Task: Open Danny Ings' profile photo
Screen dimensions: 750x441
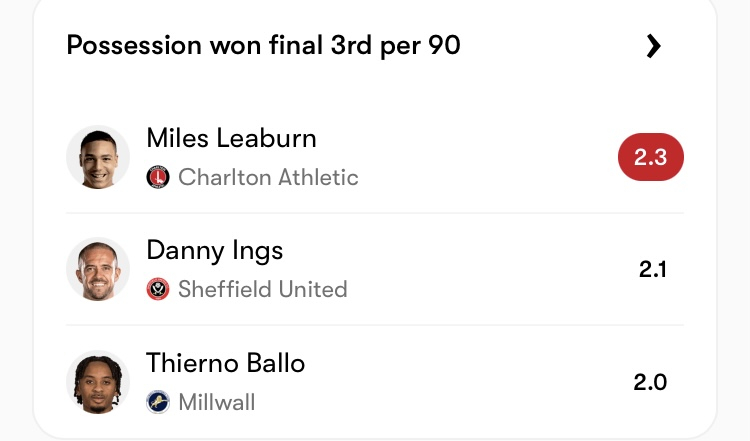Action: [x=98, y=269]
